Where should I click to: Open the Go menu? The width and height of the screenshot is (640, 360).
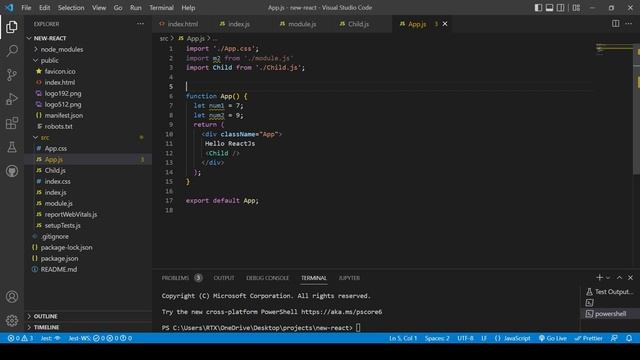coord(118,8)
